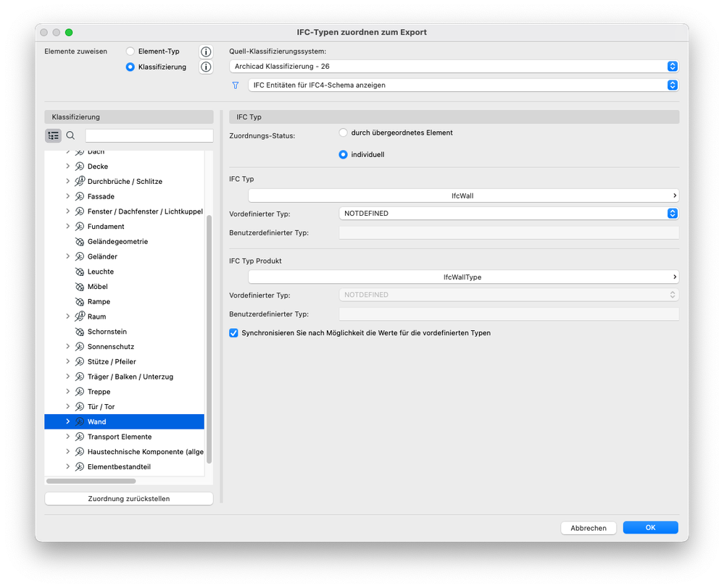Expand the Träger / Balken / Unterzug node

point(68,377)
